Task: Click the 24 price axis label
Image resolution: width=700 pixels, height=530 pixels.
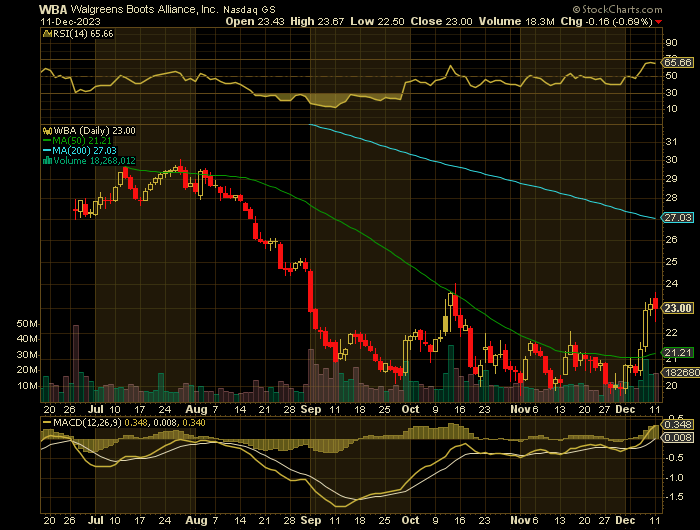Action: click(671, 284)
